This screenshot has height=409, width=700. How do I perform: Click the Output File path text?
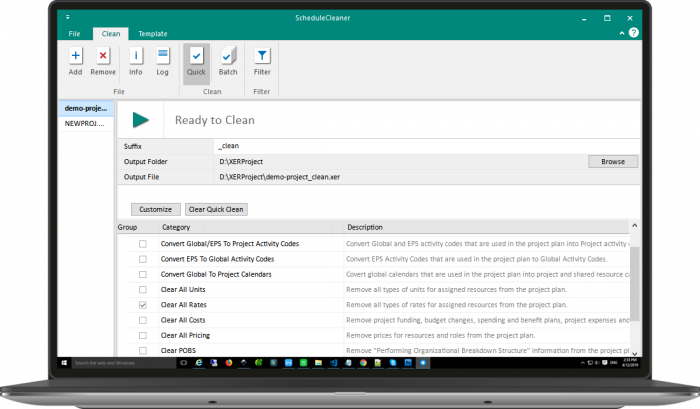pos(279,177)
